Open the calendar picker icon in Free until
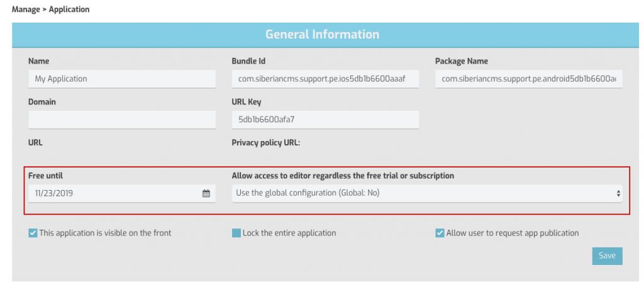Screen dimensions: 644x287 pyautogui.click(x=206, y=193)
